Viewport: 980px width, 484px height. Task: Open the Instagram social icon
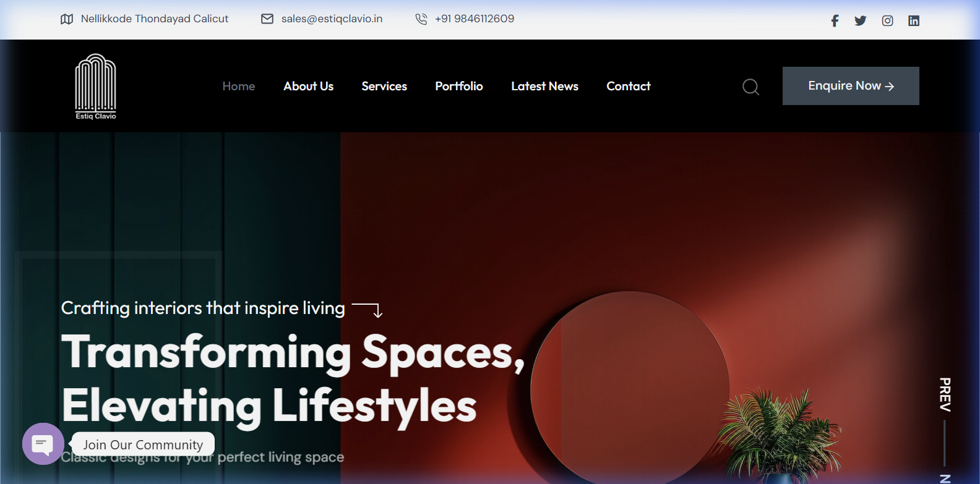click(887, 21)
